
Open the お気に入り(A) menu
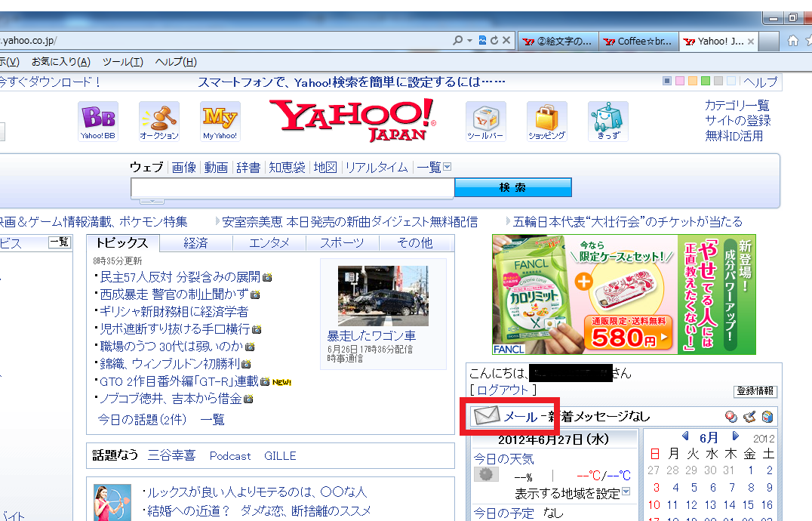[60, 62]
